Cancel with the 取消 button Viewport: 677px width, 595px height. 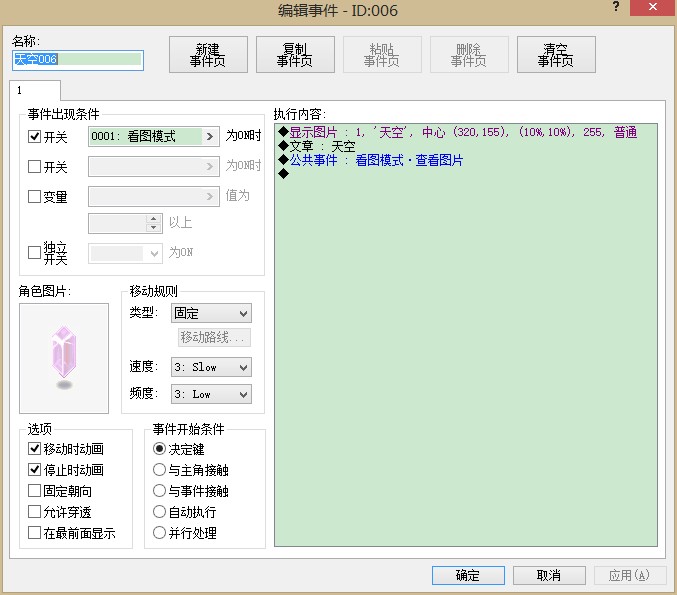(x=549, y=575)
